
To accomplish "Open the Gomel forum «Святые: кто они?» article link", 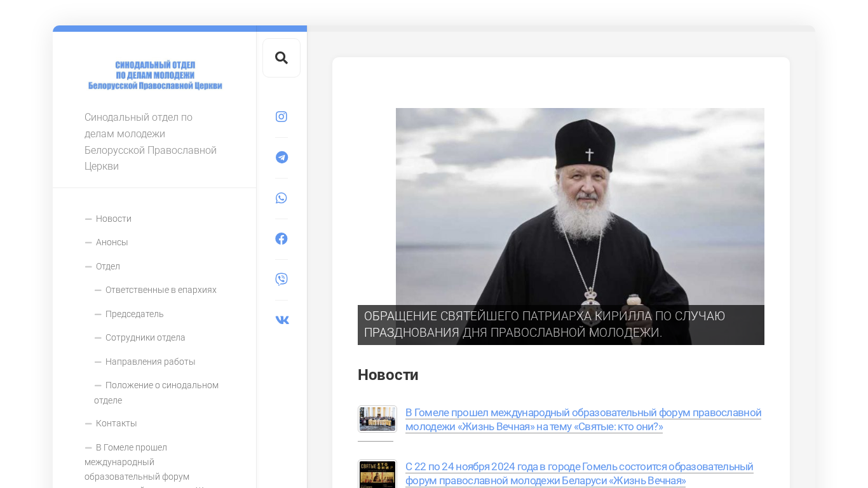I will pos(583,419).
